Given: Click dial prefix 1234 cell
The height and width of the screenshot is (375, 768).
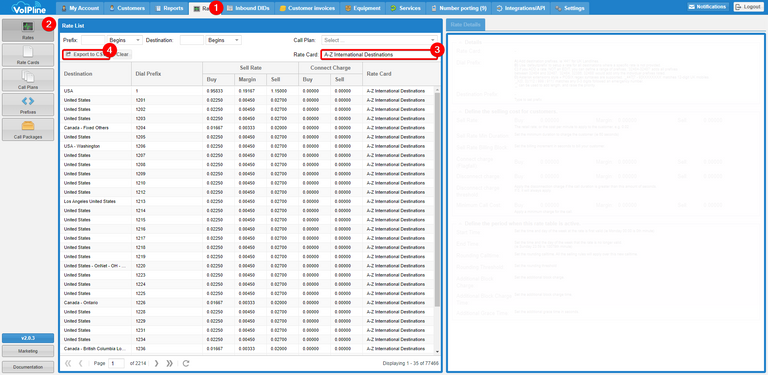Looking at the screenshot, I should click(x=167, y=339).
